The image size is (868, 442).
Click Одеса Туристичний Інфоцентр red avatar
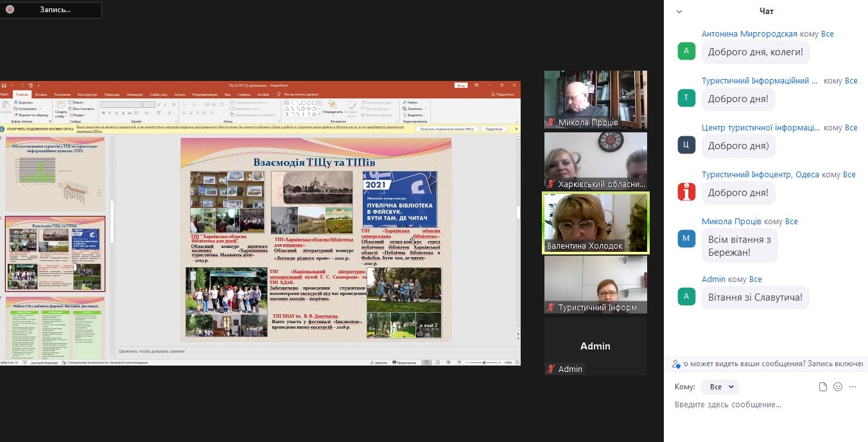coord(686,191)
